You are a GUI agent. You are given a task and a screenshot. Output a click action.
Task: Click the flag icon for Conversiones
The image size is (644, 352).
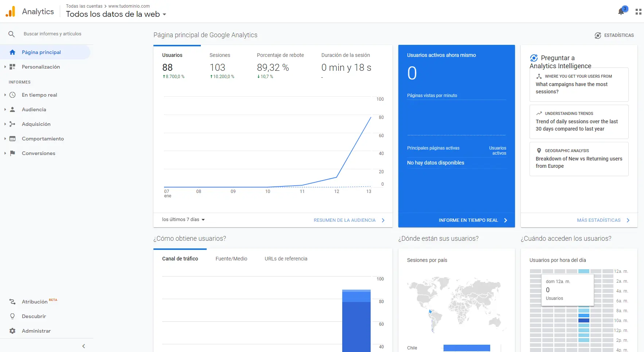point(12,153)
